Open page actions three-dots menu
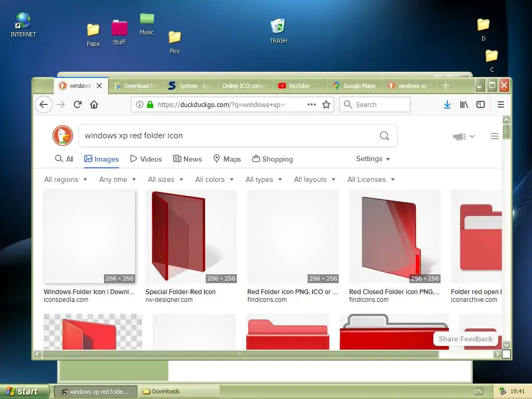 (312, 104)
